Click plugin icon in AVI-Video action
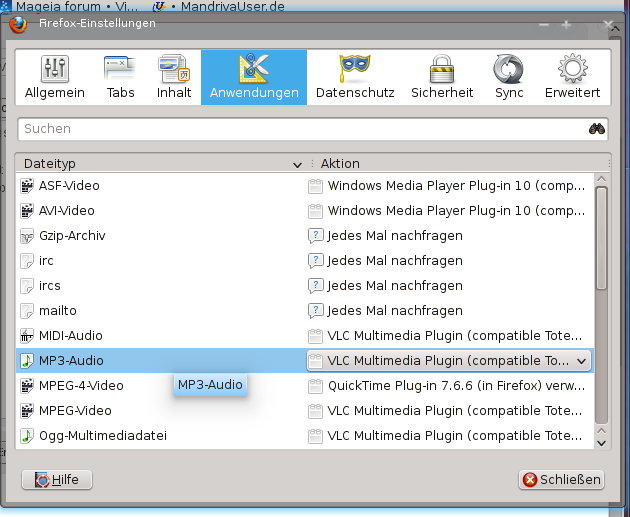The height and width of the screenshot is (517, 630). coord(315,211)
